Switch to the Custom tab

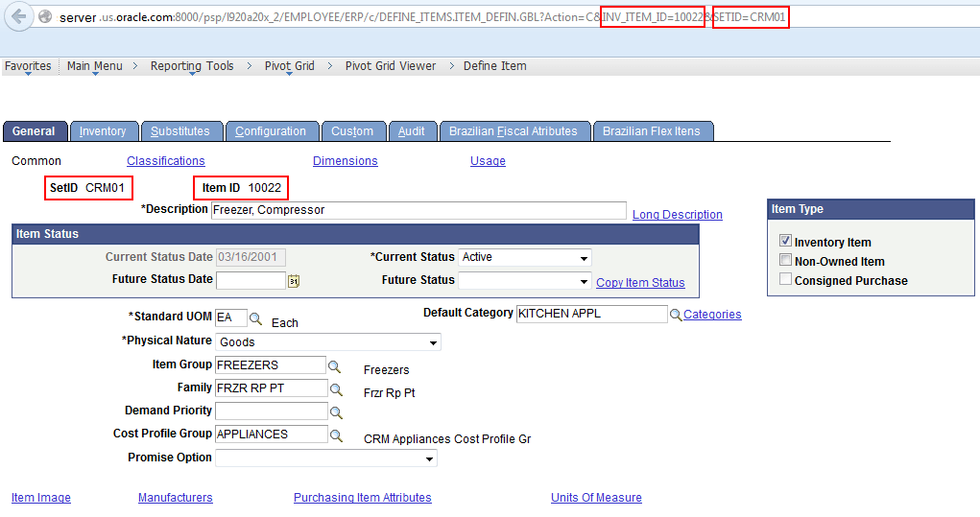(x=353, y=131)
